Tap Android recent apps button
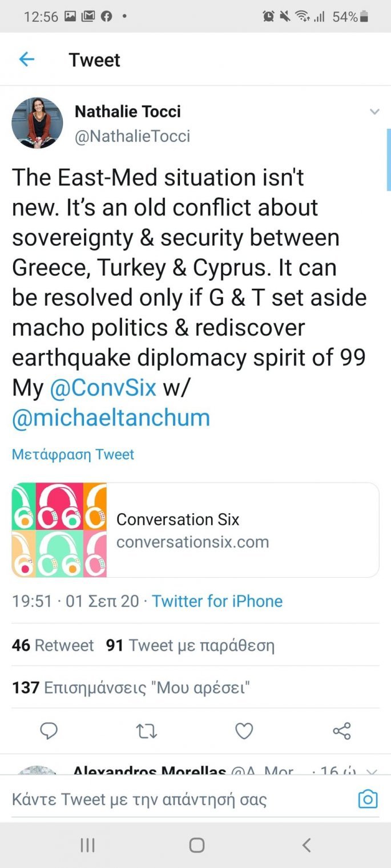This screenshot has height=868, width=391. tap(87, 845)
